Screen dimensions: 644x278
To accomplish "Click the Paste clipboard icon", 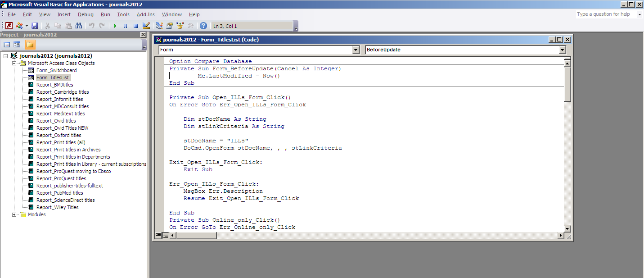I will pyautogui.click(x=68, y=26).
